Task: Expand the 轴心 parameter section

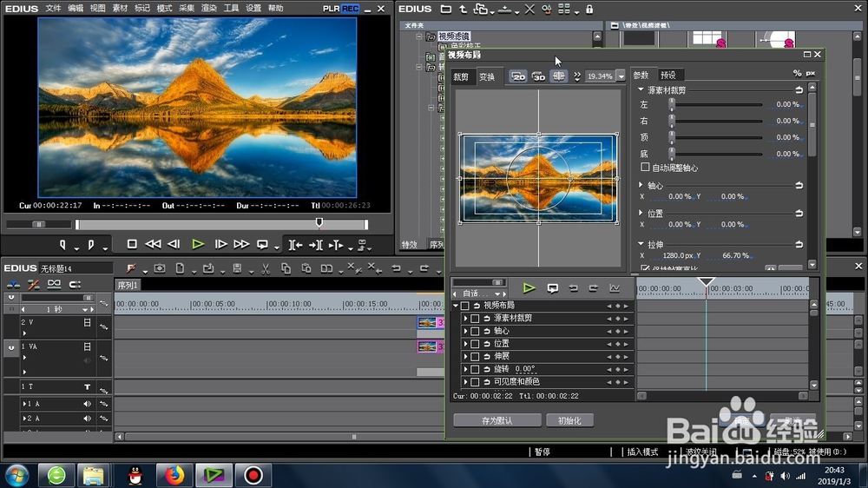Action: [x=641, y=184]
